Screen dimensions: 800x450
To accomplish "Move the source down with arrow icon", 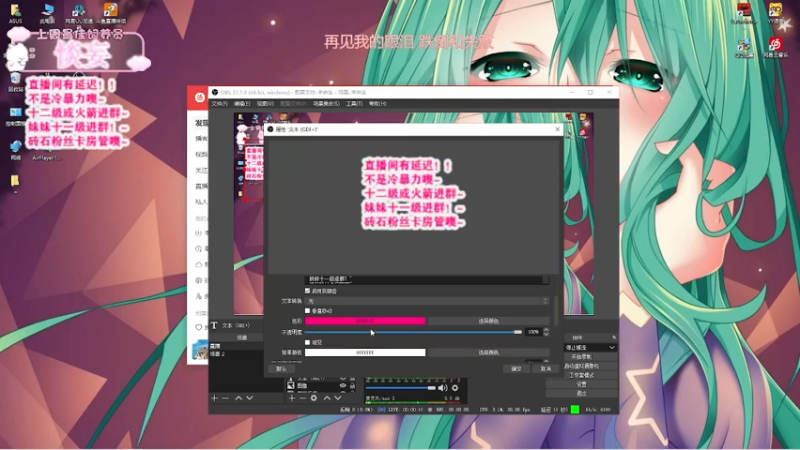I will 338,398.
